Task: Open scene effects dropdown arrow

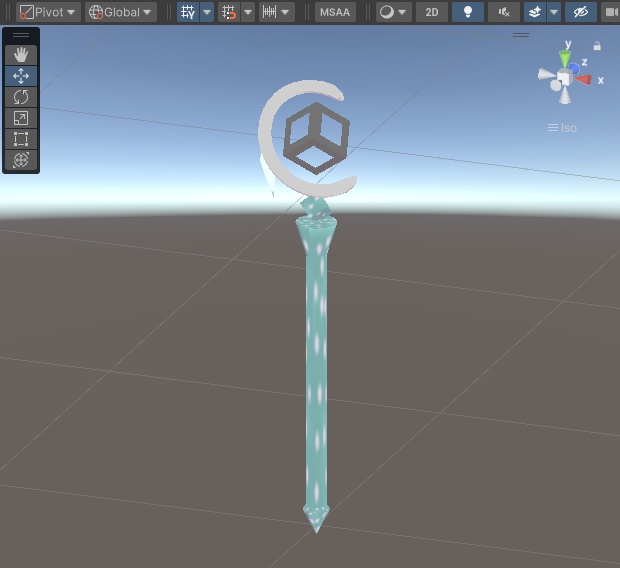Action: click(x=554, y=12)
